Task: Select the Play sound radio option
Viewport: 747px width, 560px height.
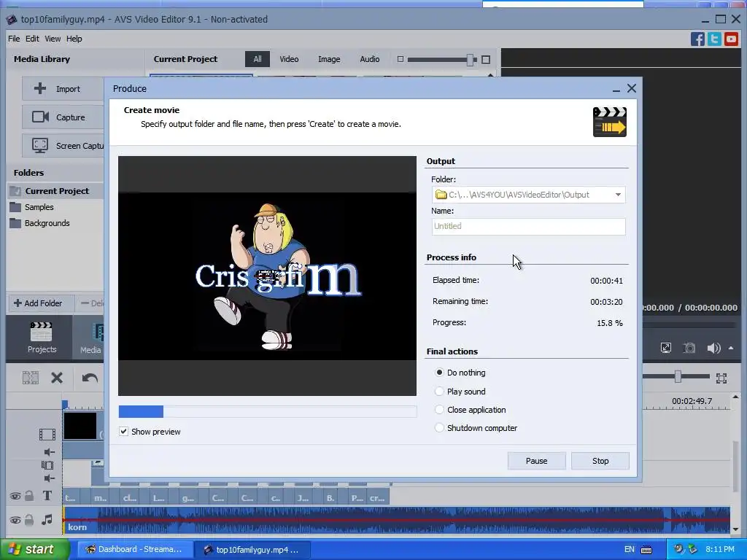Action: pos(439,392)
